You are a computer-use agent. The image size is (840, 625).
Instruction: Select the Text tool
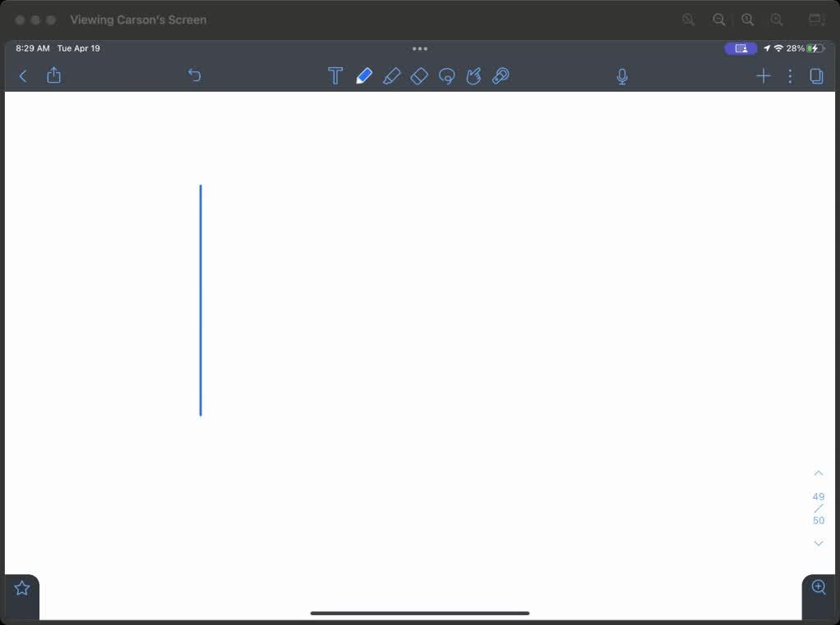pos(335,76)
